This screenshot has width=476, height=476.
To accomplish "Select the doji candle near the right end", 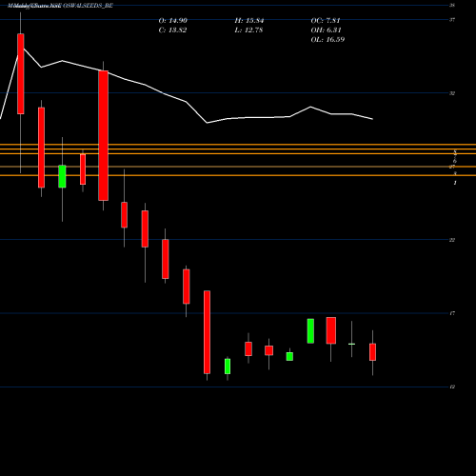I will 351,344.
